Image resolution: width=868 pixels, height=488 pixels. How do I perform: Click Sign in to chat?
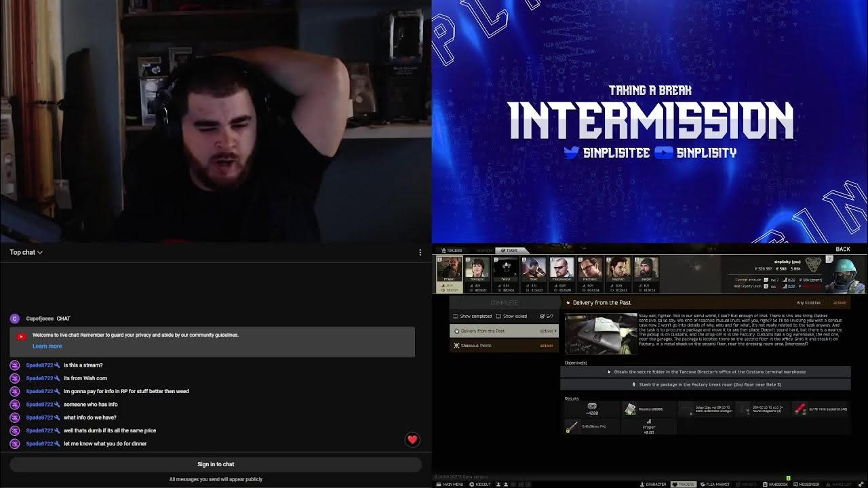pyautogui.click(x=216, y=464)
